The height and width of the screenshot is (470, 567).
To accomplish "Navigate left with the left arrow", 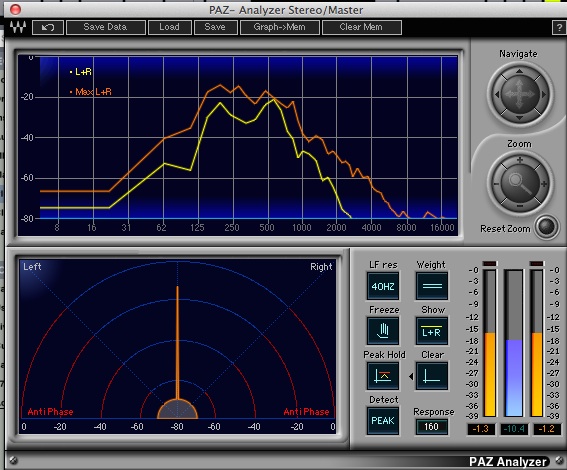I will (x=496, y=94).
